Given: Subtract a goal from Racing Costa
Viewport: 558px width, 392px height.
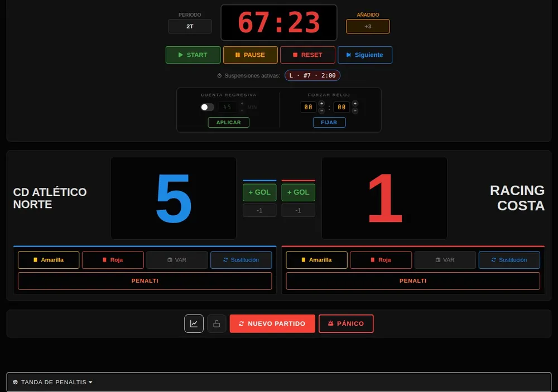Looking at the screenshot, I should (298, 211).
